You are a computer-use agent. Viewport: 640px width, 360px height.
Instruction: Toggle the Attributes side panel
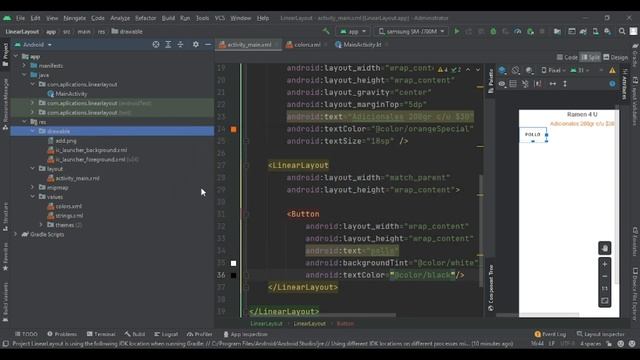[x=624, y=84]
